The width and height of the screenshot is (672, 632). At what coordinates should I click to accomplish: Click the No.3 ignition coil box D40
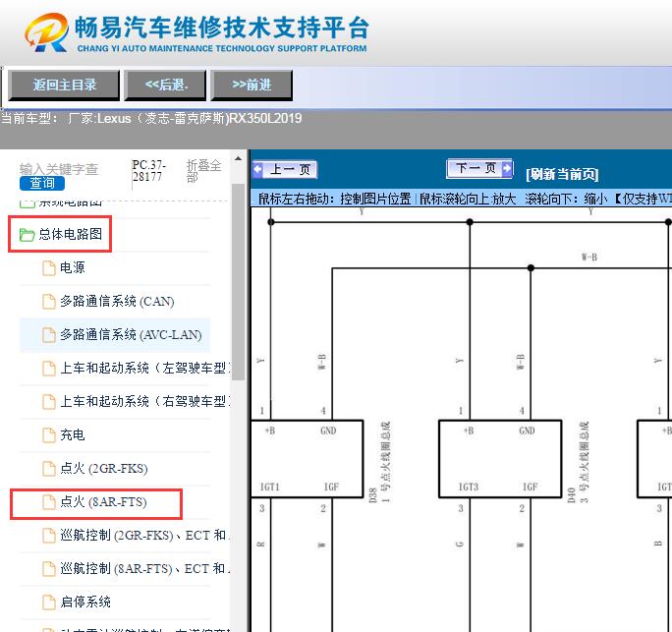tap(500, 459)
